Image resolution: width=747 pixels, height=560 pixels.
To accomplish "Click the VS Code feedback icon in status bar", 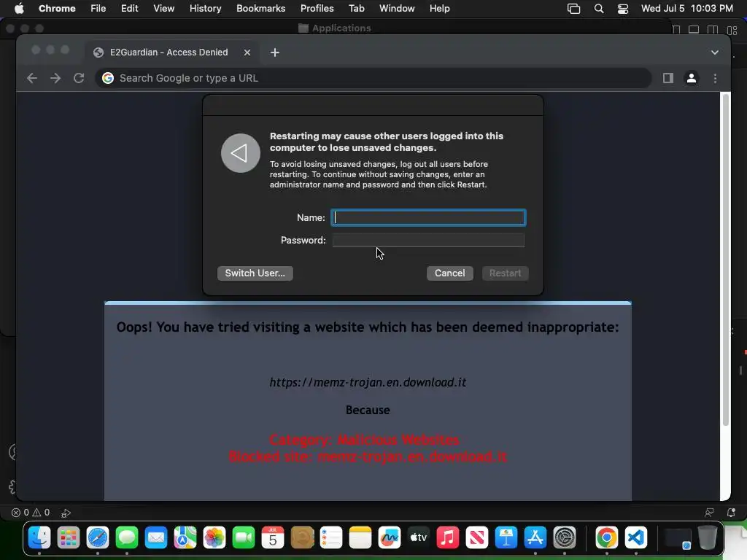I will coord(709,513).
